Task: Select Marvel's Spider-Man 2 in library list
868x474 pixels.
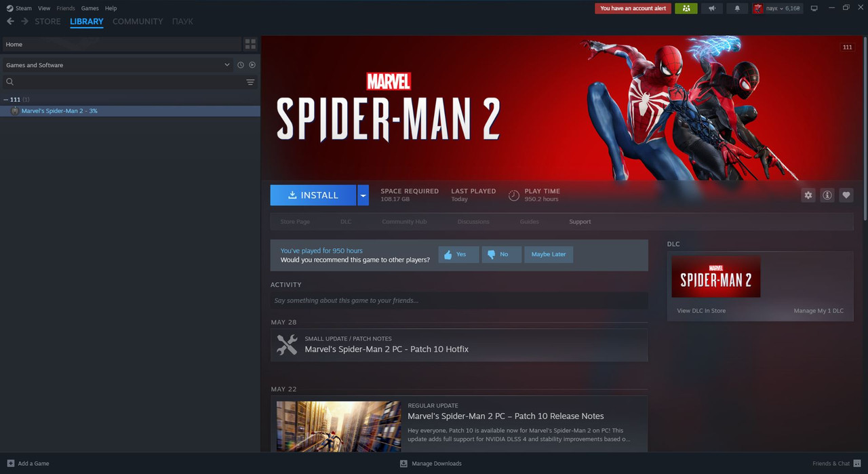Action: pyautogui.click(x=130, y=111)
